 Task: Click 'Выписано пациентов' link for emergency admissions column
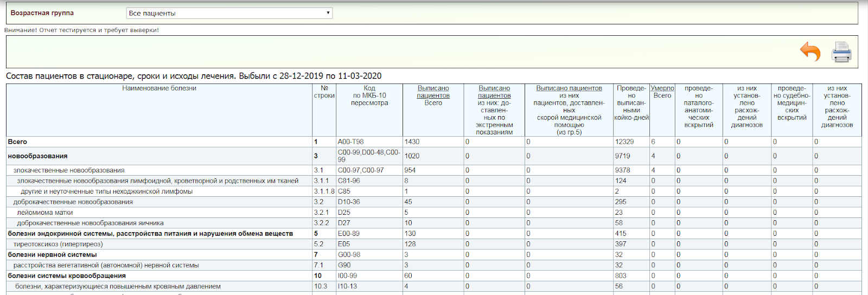point(494,92)
